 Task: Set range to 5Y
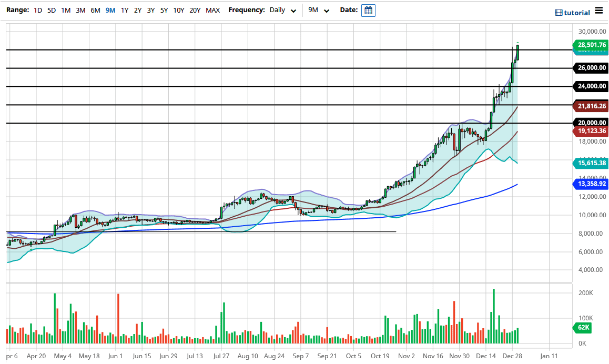tap(164, 11)
